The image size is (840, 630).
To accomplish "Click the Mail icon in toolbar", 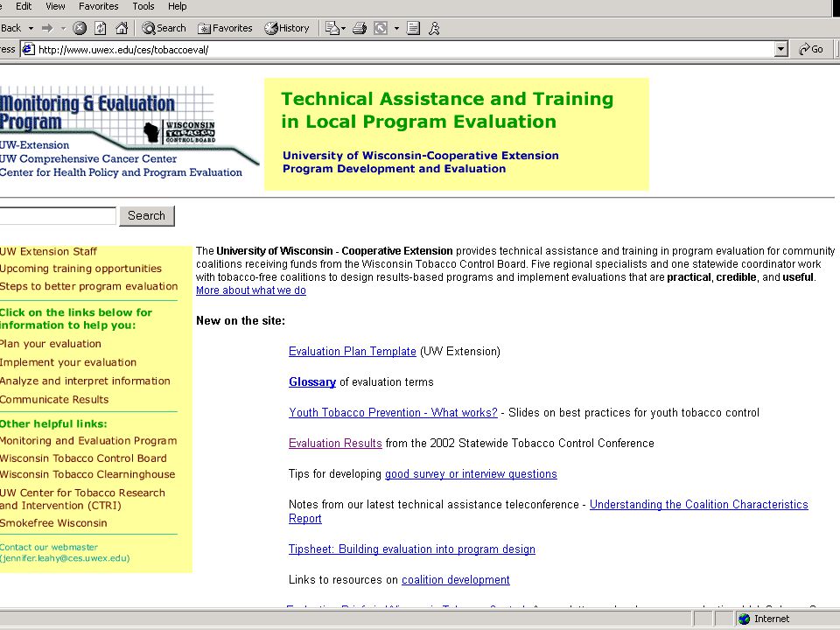I will pos(332,28).
